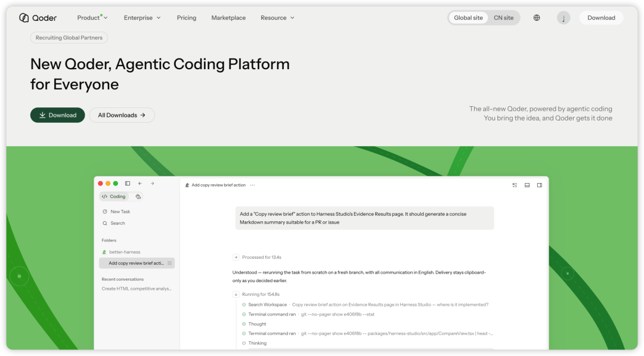Open the three-dot menu beside task title

pos(253,185)
